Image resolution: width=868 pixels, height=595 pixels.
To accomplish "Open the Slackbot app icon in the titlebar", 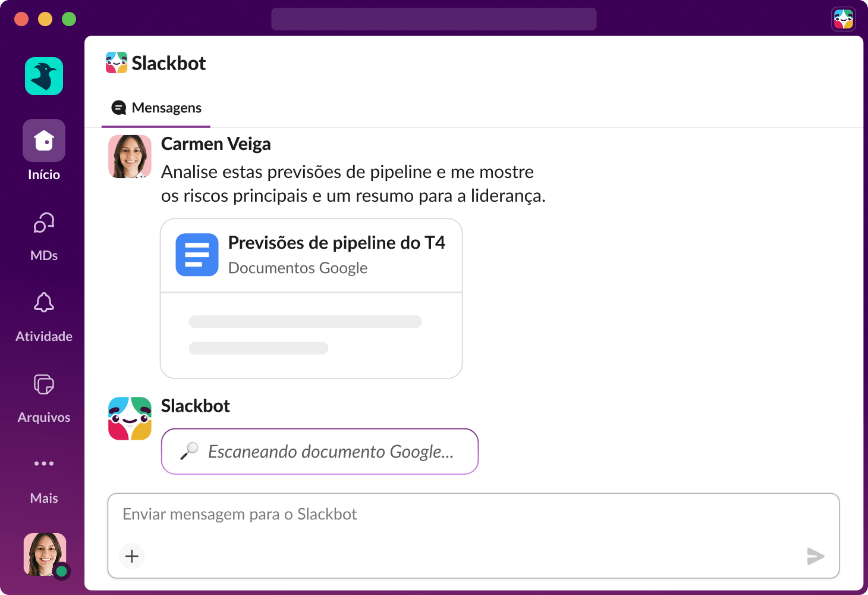I will pos(844,18).
